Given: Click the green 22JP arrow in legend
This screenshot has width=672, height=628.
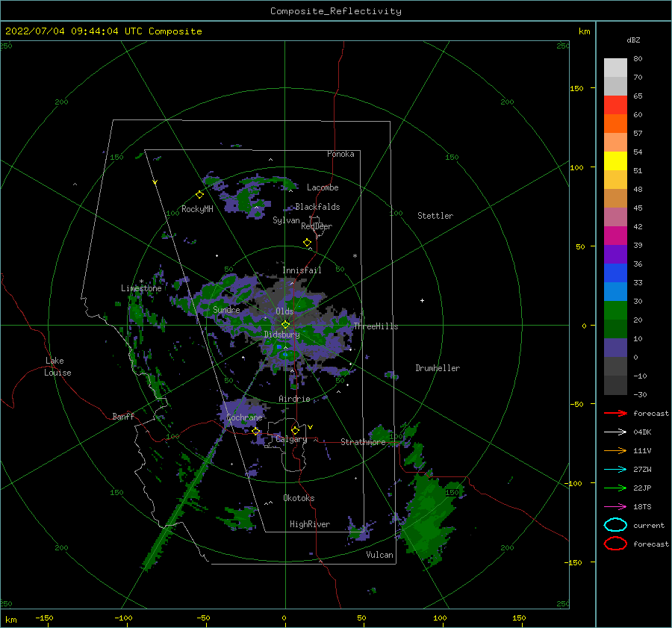Looking at the screenshot, I should click(615, 488).
